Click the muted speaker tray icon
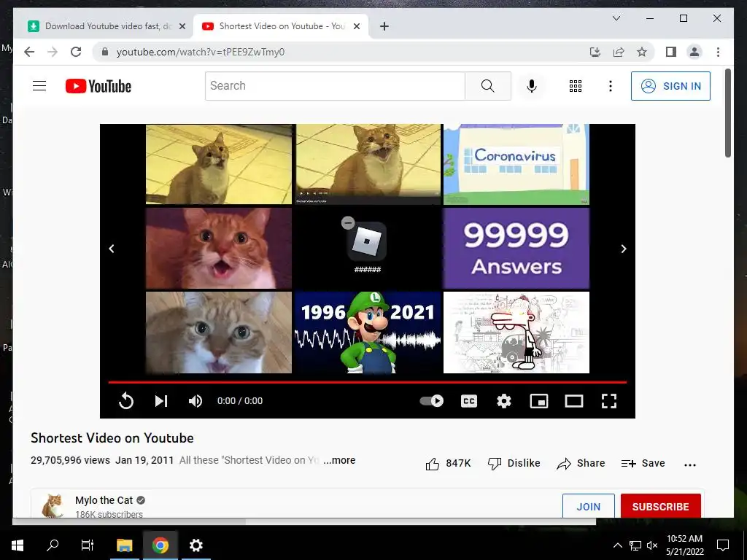 (652, 545)
